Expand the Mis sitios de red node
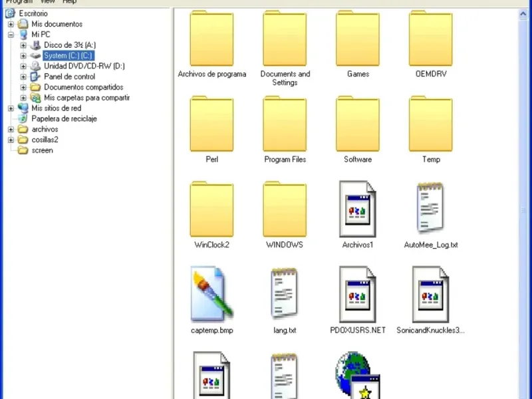Image resolution: width=532 pixels, height=399 pixels. (11, 108)
